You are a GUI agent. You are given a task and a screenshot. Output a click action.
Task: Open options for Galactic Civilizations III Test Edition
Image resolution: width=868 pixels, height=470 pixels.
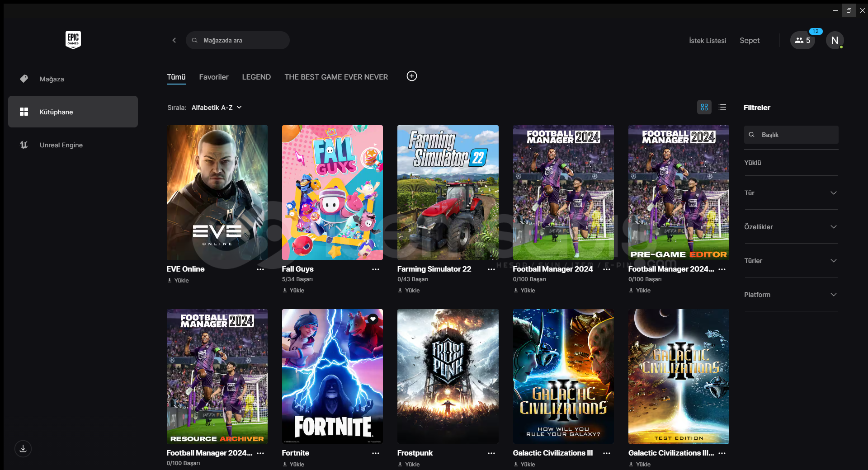(x=722, y=453)
